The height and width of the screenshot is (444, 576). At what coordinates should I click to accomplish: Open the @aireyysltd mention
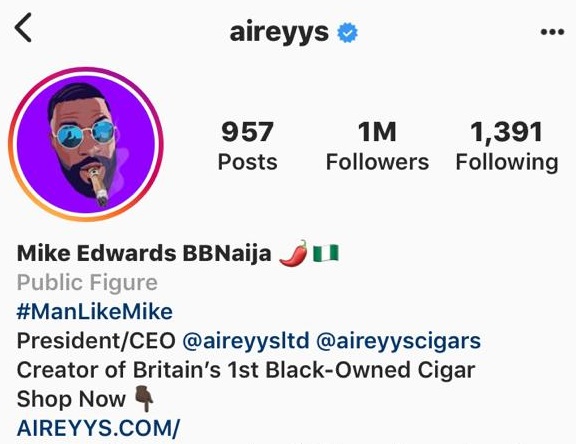246,341
